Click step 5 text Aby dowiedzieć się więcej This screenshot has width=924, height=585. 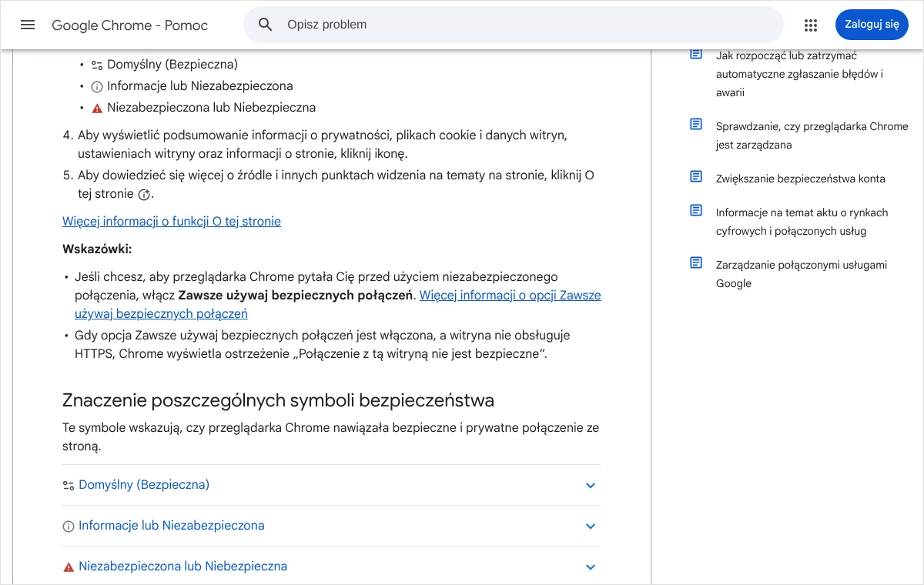point(336,185)
